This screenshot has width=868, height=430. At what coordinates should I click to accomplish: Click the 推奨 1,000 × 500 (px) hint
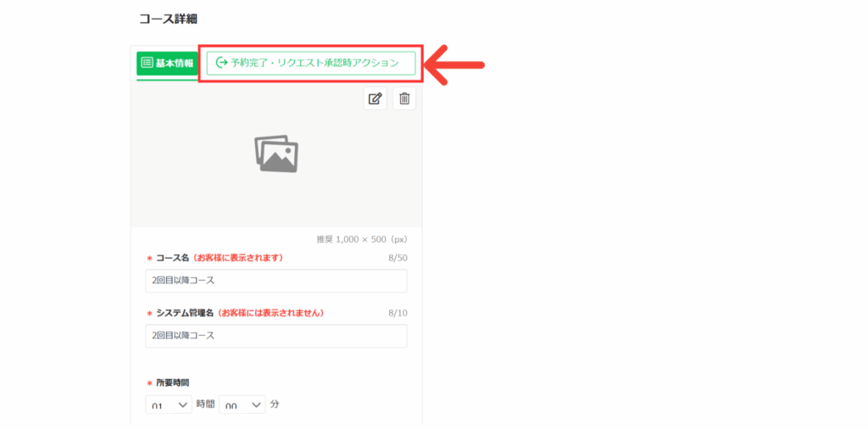(362, 239)
